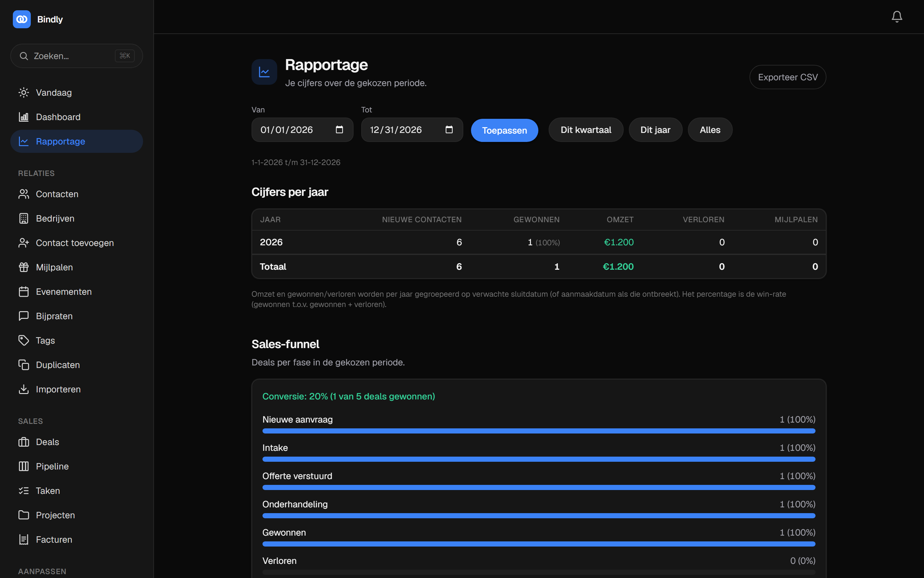924x578 pixels.
Task: Click the line chart icon beside Rapportage
Action: point(24,141)
